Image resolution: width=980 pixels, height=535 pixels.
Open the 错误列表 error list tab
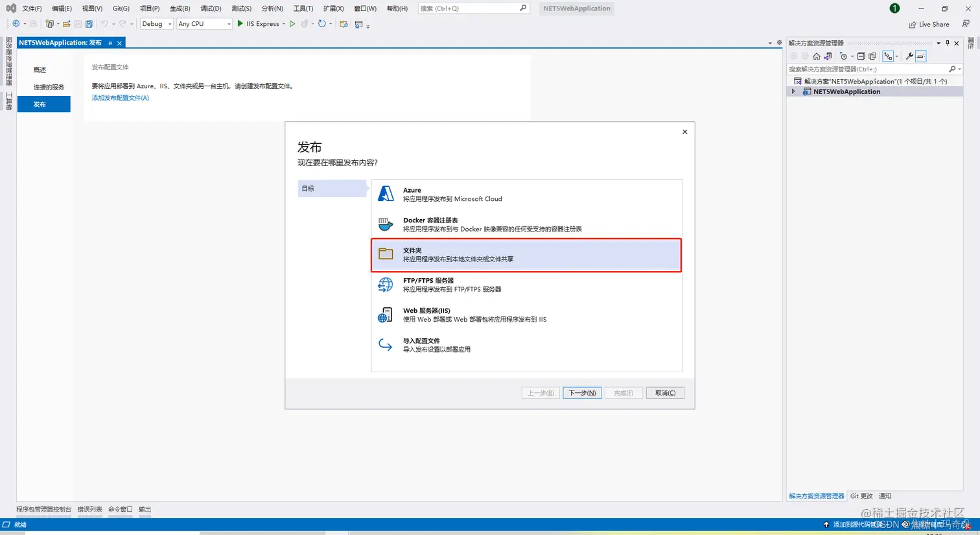click(90, 509)
